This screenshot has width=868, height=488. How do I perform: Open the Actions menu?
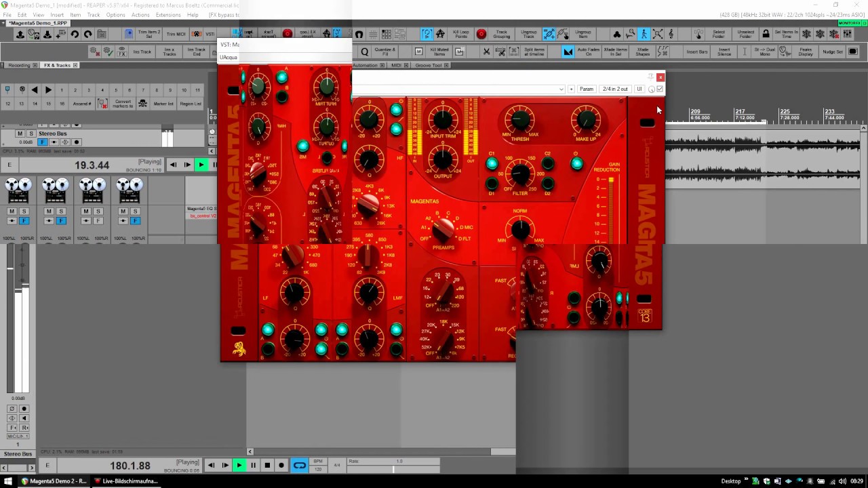tap(140, 15)
